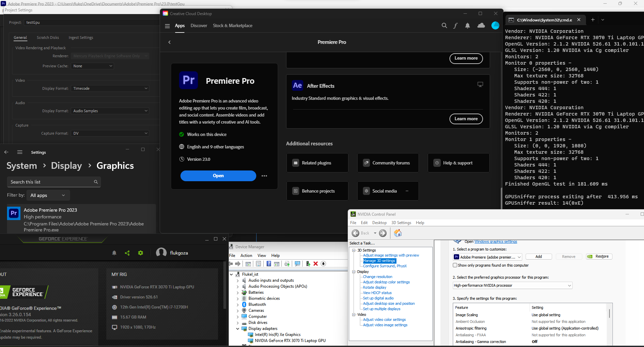This screenshot has width=644, height=347.
Task: Uninstall device using the red X toolbar icon
Action: (x=315, y=264)
